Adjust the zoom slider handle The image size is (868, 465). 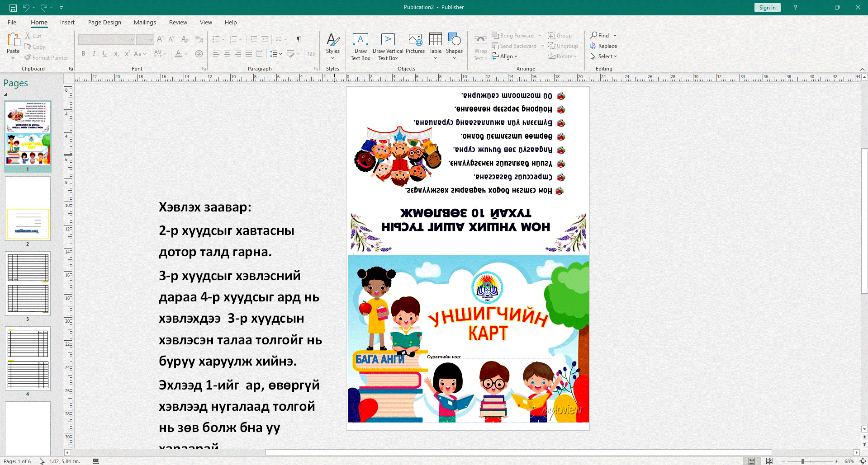[802, 461]
